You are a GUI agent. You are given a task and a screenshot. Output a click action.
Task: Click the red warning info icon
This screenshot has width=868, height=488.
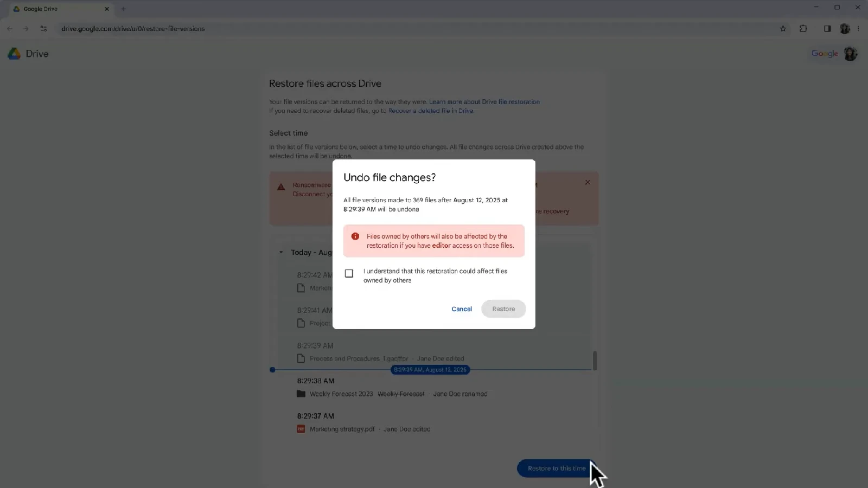tap(355, 236)
